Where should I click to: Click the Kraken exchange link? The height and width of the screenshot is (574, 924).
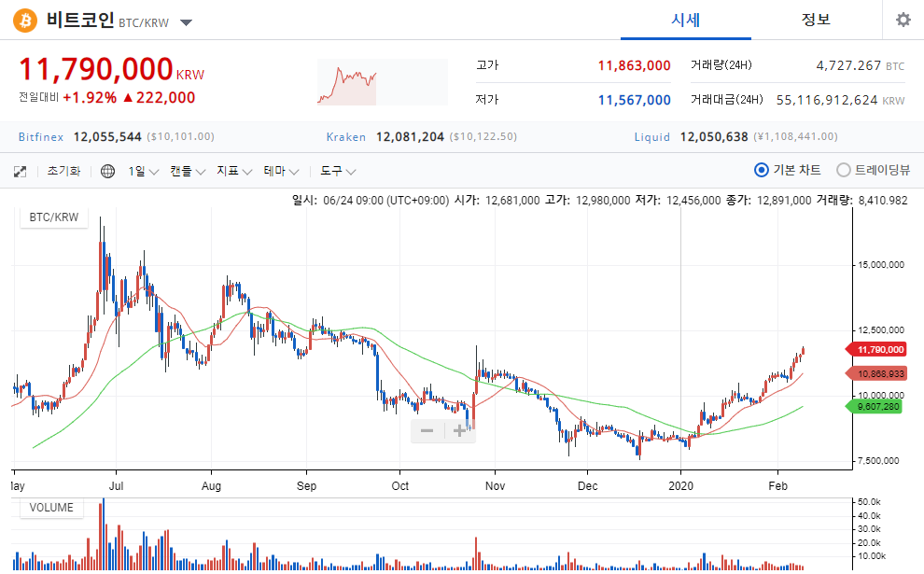346,136
